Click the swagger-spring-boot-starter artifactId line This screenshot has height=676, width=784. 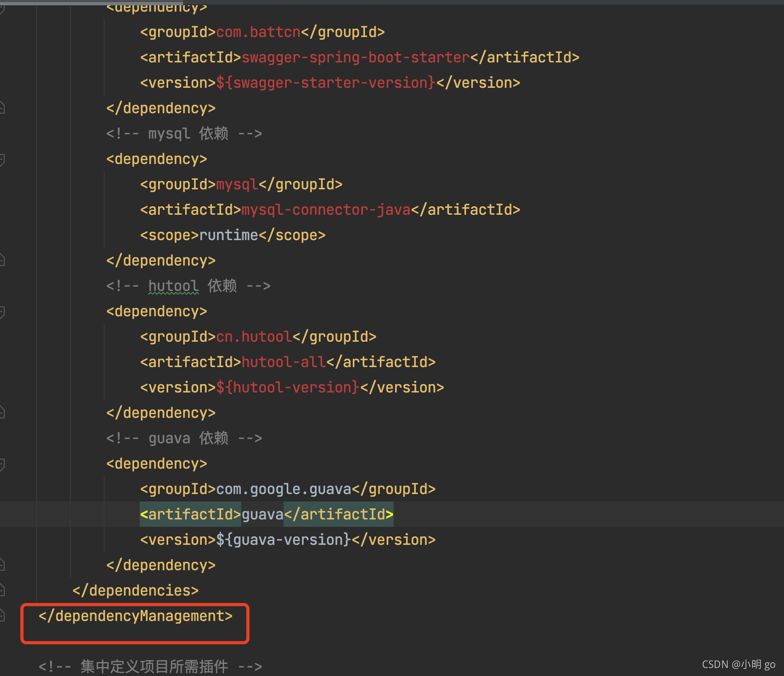tap(360, 58)
